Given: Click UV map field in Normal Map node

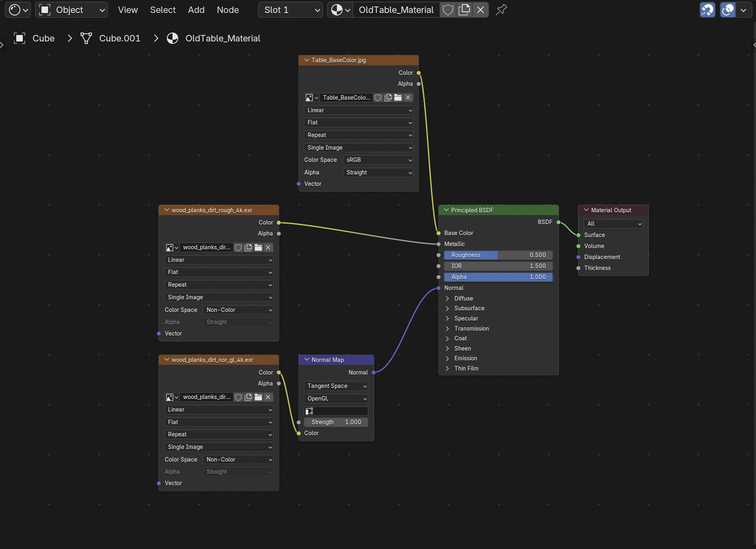Looking at the screenshot, I should pyautogui.click(x=336, y=411).
